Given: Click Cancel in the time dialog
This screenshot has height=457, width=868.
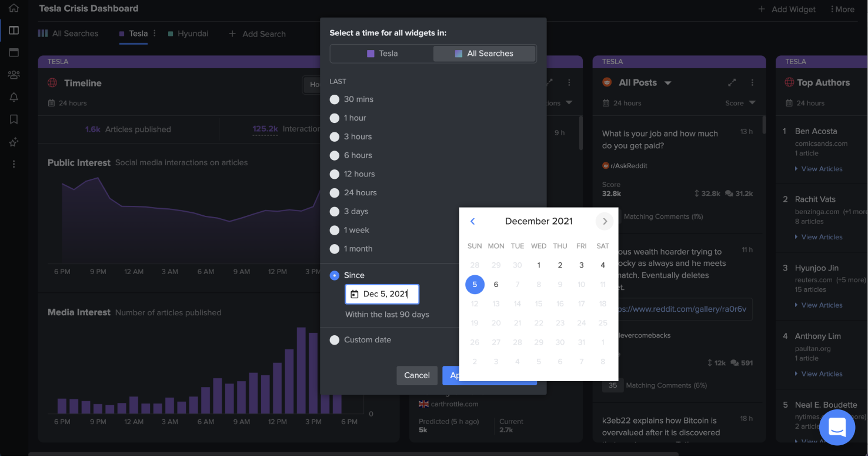Looking at the screenshot, I should point(417,375).
